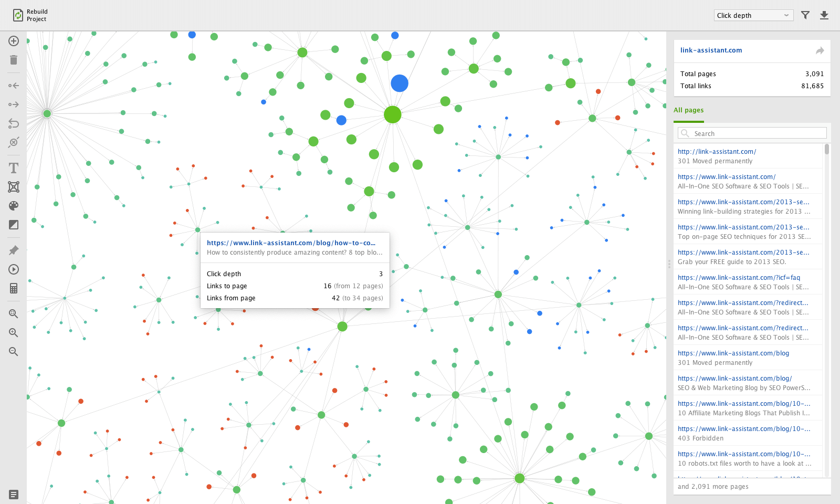Click the crossed-out node icon
Screen dimensions: 840x504
coord(14,142)
